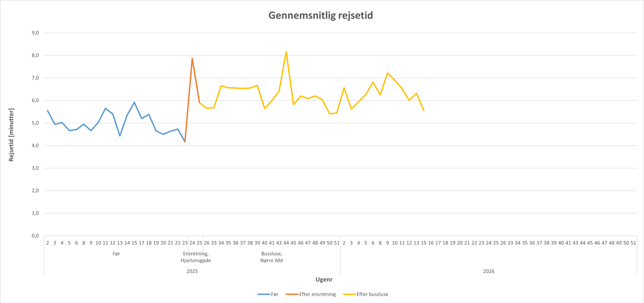This screenshot has width=644, height=303.
Task: Click the start of the blue line
Action: tap(48, 111)
